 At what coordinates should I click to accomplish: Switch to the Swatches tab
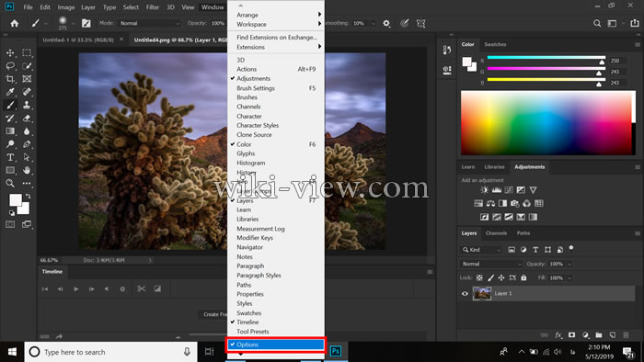coord(495,44)
